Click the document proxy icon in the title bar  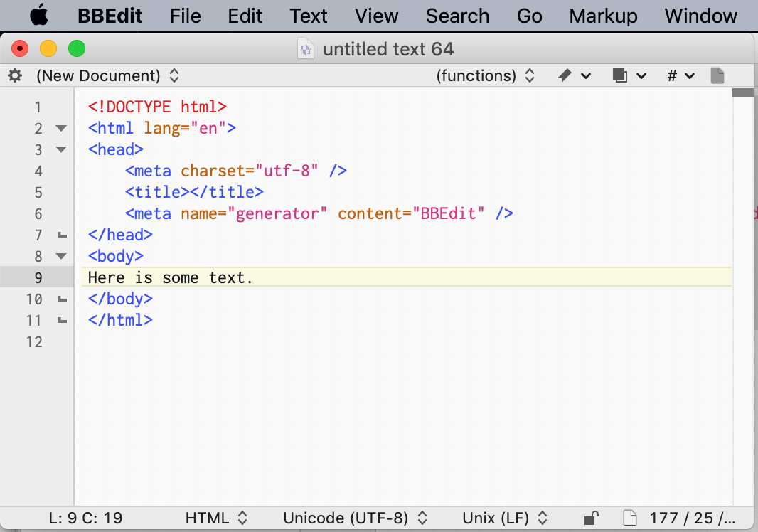[306, 49]
